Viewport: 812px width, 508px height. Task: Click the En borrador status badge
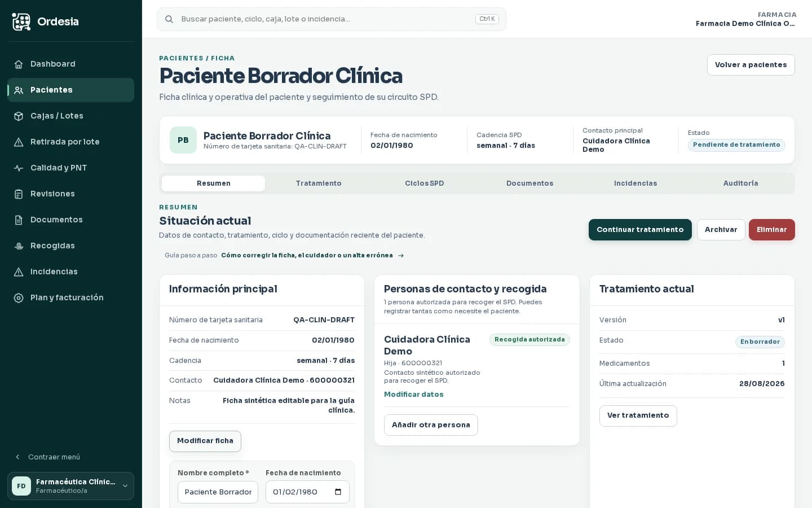(760, 342)
